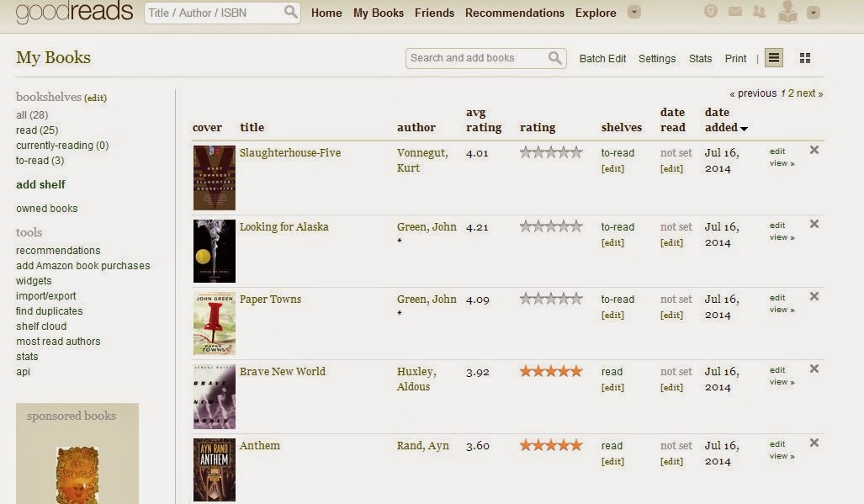
Task: Rate Slaughterhouse-Five using its star rating
Action: pyautogui.click(x=551, y=152)
